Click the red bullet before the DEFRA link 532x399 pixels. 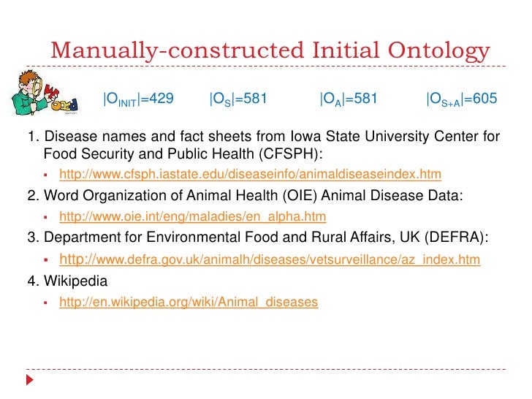point(46,260)
